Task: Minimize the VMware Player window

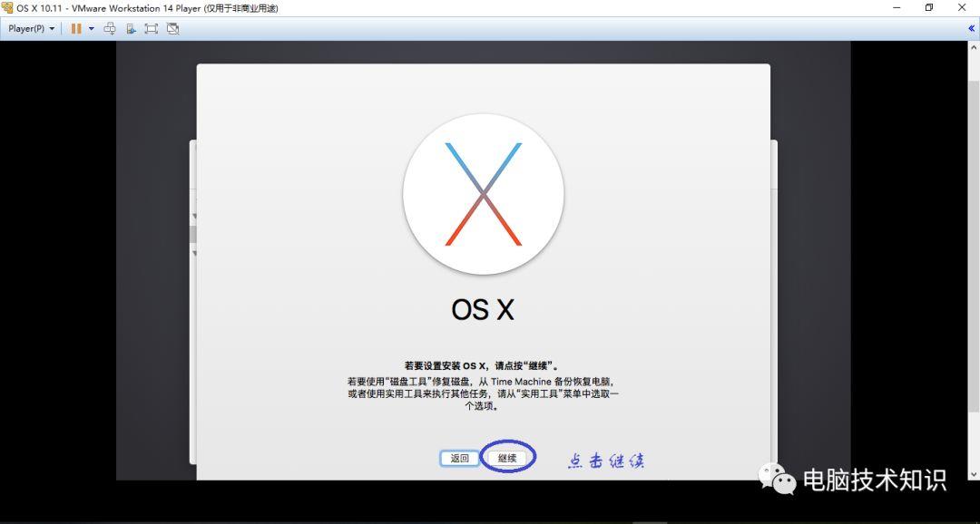Action: (897, 8)
